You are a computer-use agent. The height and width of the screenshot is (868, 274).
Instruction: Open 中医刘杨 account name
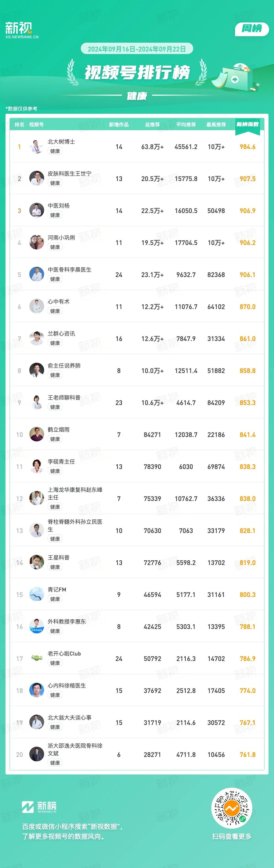click(x=59, y=206)
